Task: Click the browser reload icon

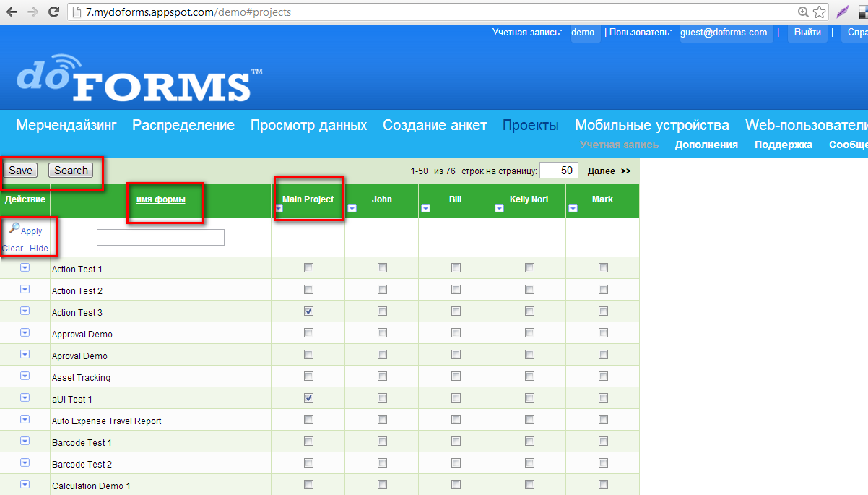Action: coord(53,12)
